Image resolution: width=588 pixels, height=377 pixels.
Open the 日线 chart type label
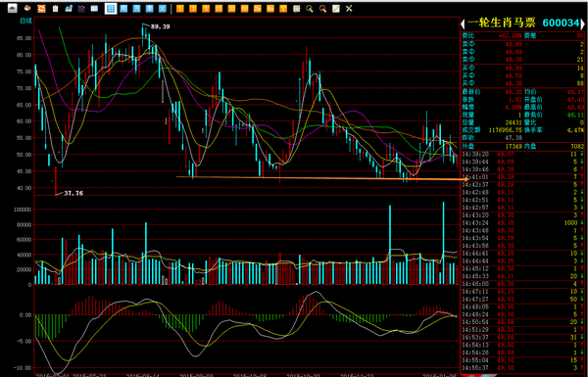25,21
